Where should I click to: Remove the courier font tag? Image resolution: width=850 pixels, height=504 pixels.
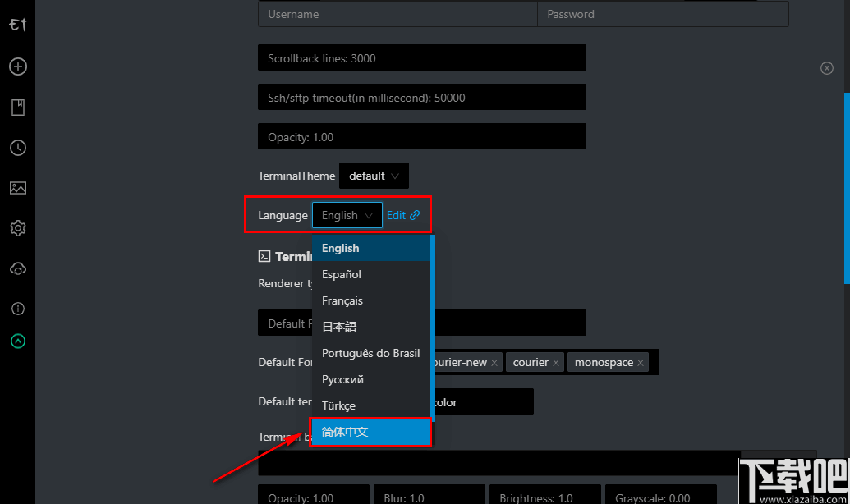pos(556,363)
